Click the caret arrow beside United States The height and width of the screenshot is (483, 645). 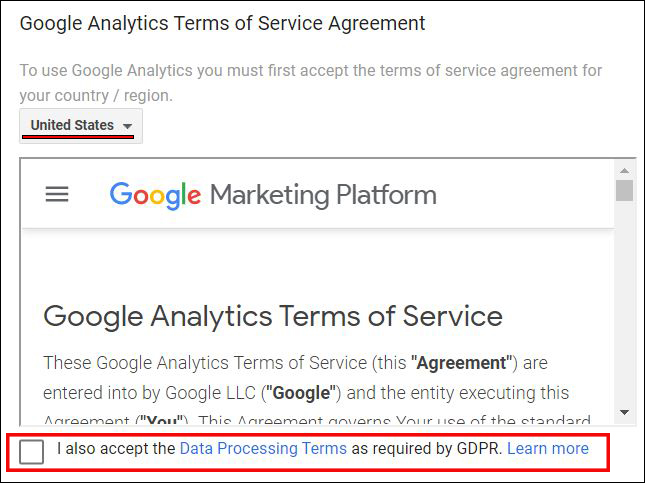128,126
